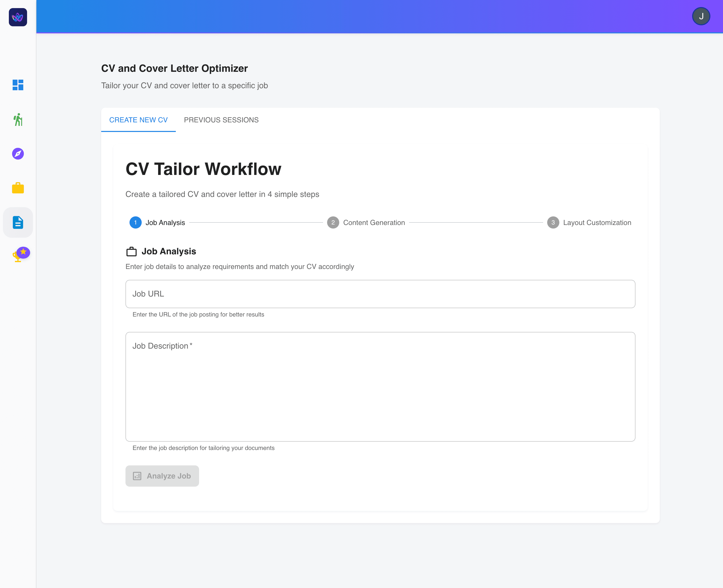
Task: Select the green hiker icon in the sidebar
Action: [18, 120]
